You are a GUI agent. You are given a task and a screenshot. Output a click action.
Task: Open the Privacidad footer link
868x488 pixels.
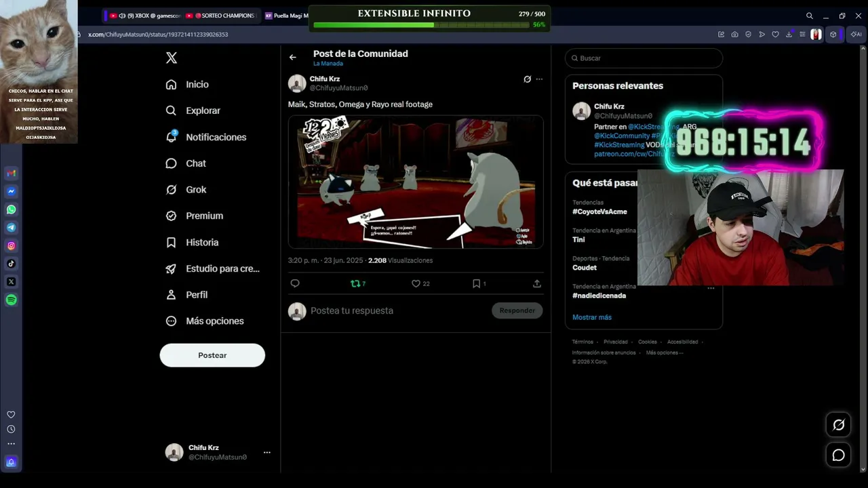pyautogui.click(x=616, y=342)
